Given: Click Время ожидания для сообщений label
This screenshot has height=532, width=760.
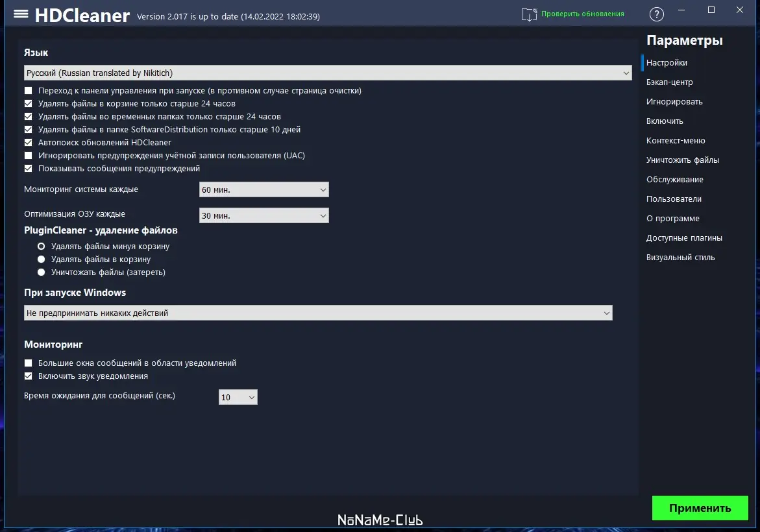Looking at the screenshot, I should click(x=99, y=396).
